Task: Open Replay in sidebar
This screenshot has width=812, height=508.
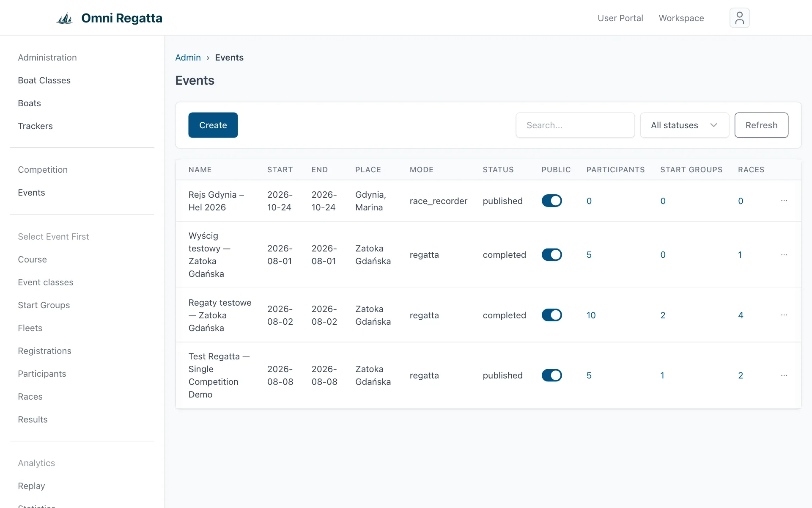Action: (x=31, y=486)
